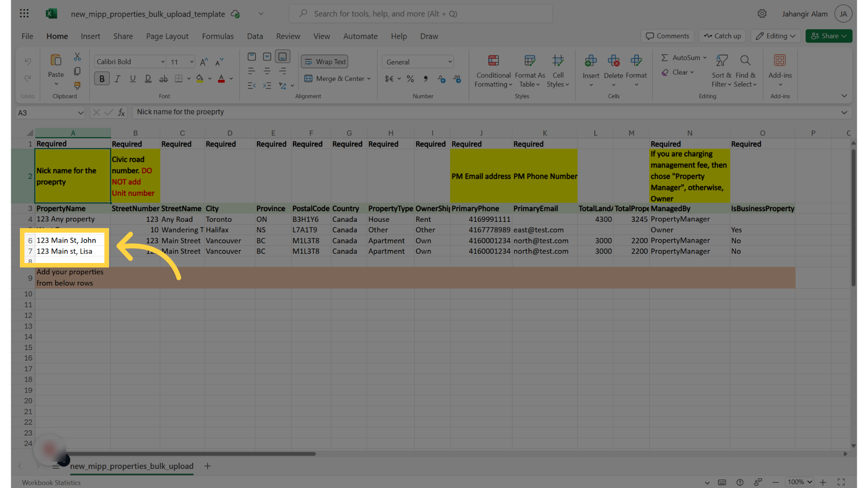Decrease font size with the smaller A icon
The height and width of the screenshot is (488, 868).
(x=219, y=62)
